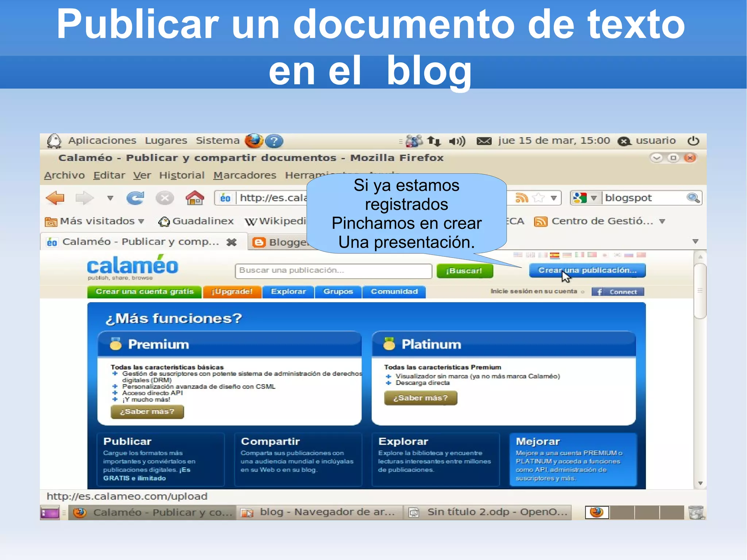
Task: Open the Historial menu
Action: [182, 175]
